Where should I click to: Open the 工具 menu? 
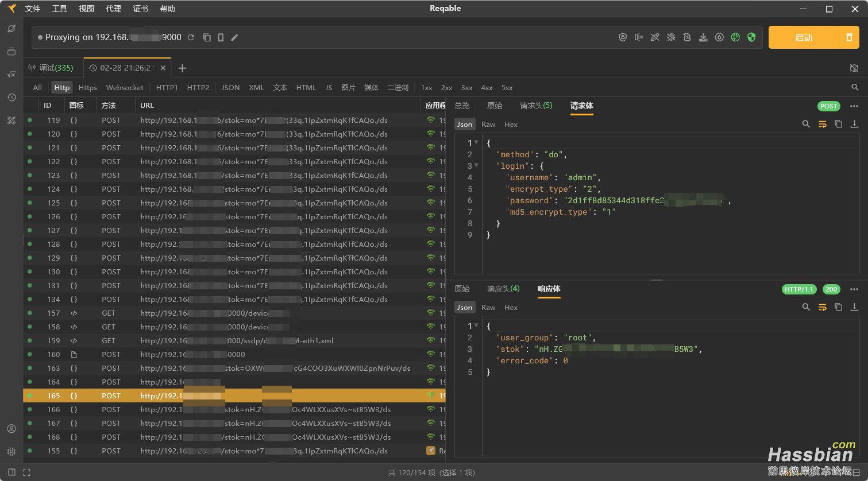(60, 9)
